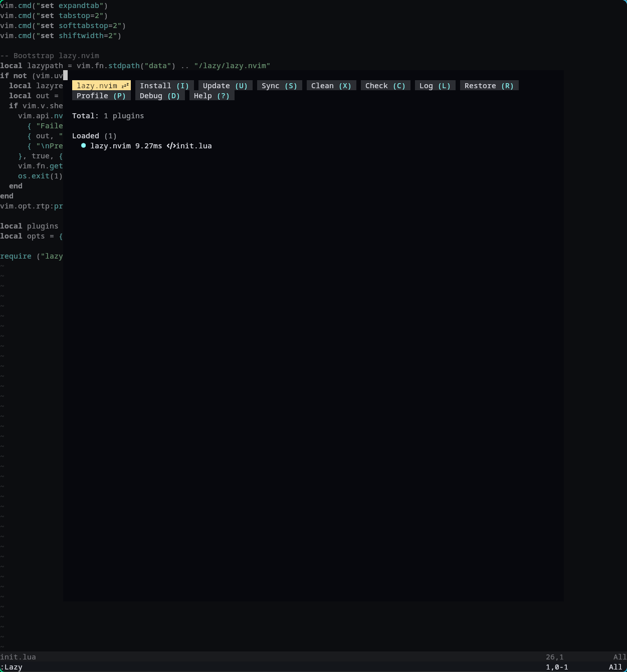627x672 pixels.
Task: Click the sleeping zzz icon on lazy.nvim tab
Action: [x=125, y=86]
